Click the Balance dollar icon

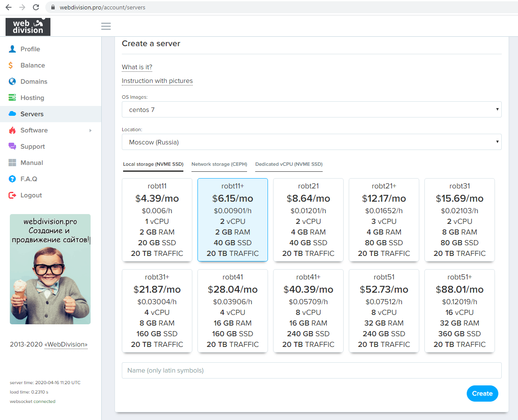[11, 65]
